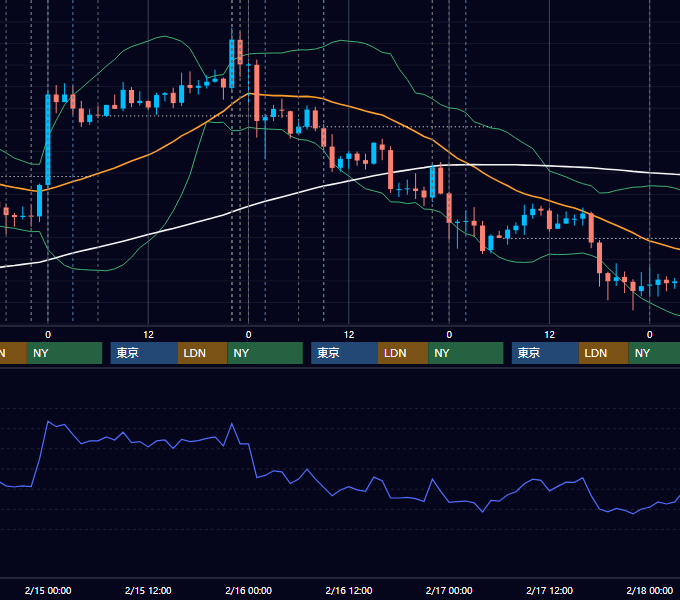Click the 2/16 12:00 date label
Viewport: 680px width, 600px height.
point(349,590)
